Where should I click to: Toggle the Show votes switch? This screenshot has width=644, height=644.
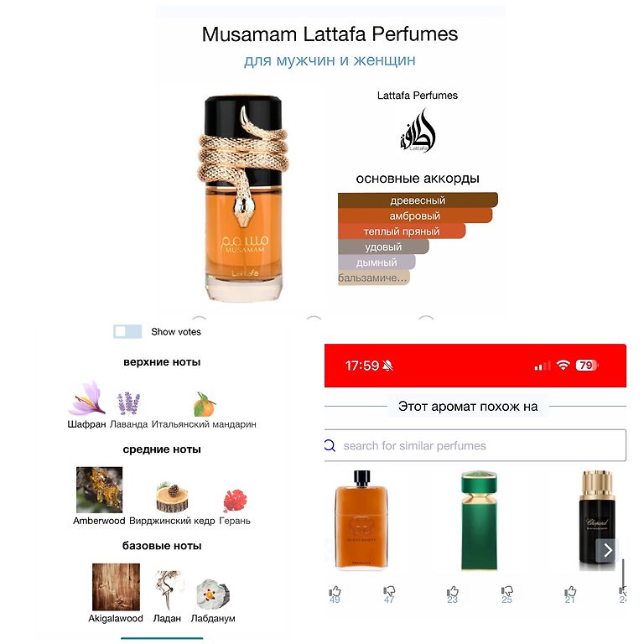pos(127,331)
